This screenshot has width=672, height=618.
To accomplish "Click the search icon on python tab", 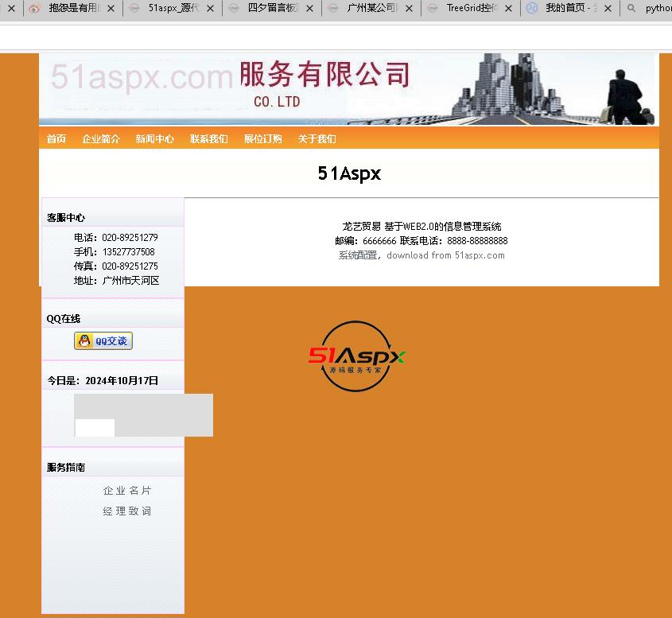I will pyautogui.click(x=631, y=8).
